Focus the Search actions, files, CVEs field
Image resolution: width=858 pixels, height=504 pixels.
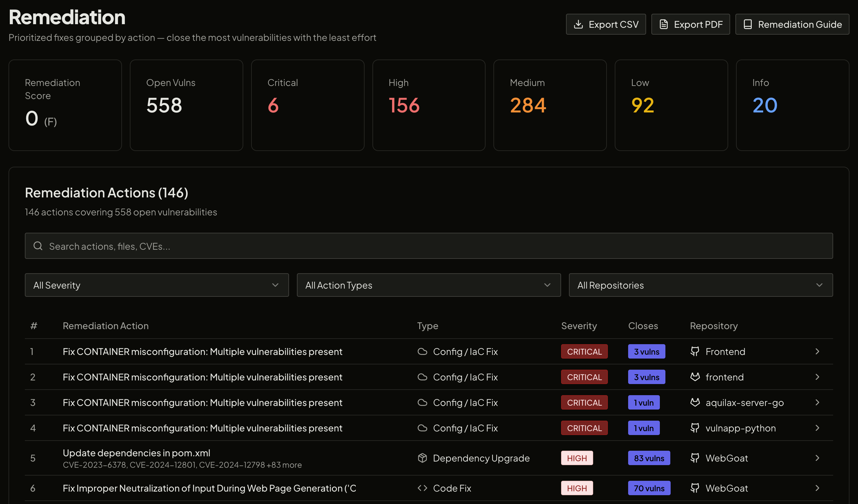[429, 246]
